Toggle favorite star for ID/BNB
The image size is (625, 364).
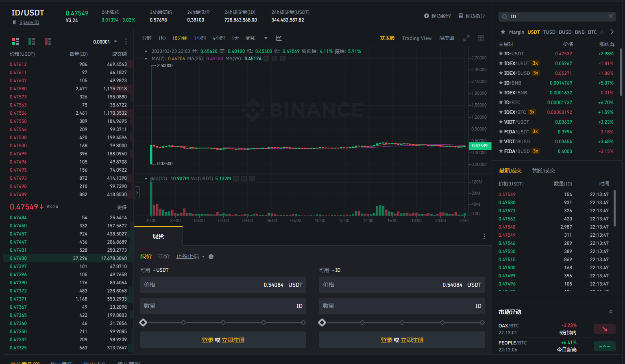(x=501, y=83)
